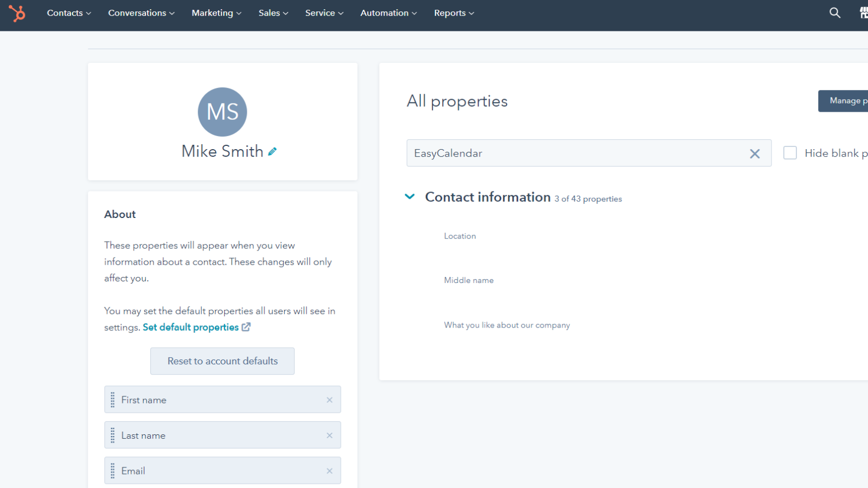Screen dimensions: 868x488
Task: Open the marketplace icon in top bar
Action: point(863,13)
